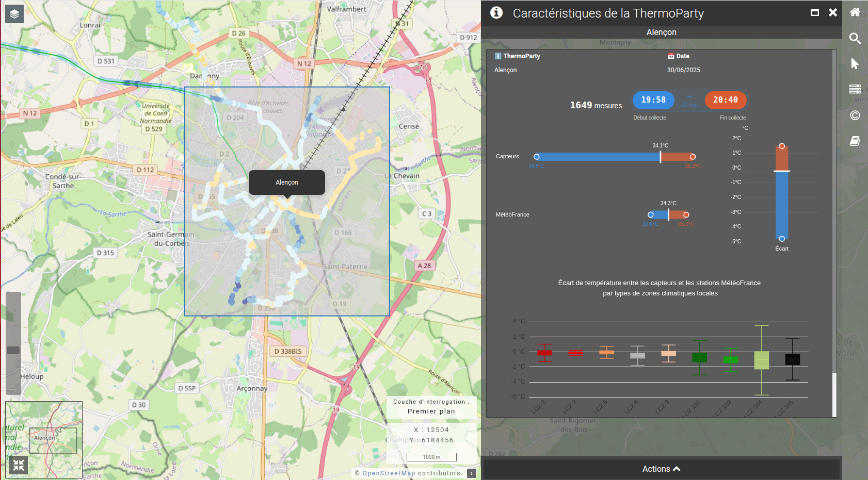The image size is (868, 480).
Task: Show copyright credits icon
Action: (x=855, y=115)
